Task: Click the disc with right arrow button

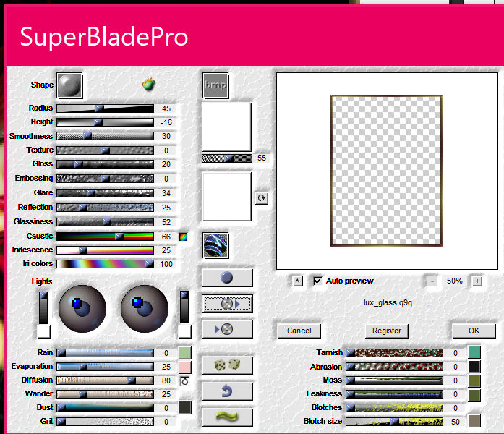Action: (x=227, y=303)
